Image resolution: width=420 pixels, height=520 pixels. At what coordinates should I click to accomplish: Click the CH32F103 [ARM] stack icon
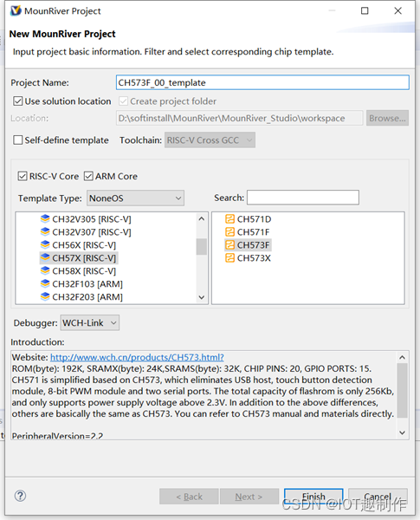[x=45, y=283]
